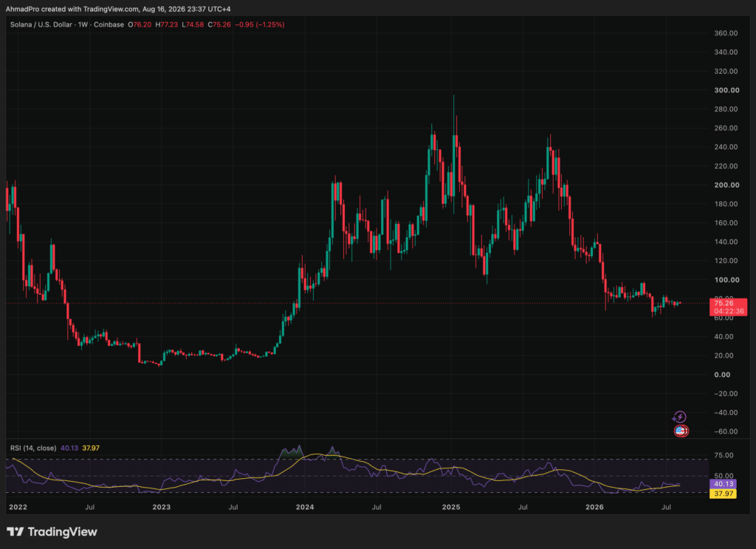Select the RSI (14, close) indicator legend
This screenshot has height=549, width=756.
(x=33, y=449)
